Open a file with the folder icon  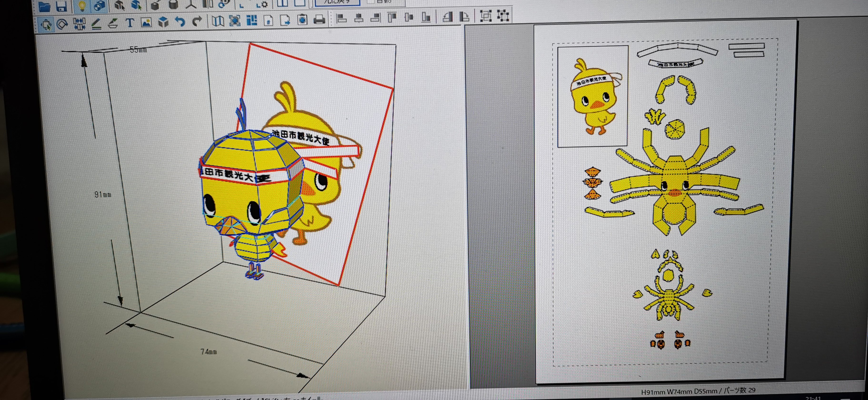tap(44, 6)
